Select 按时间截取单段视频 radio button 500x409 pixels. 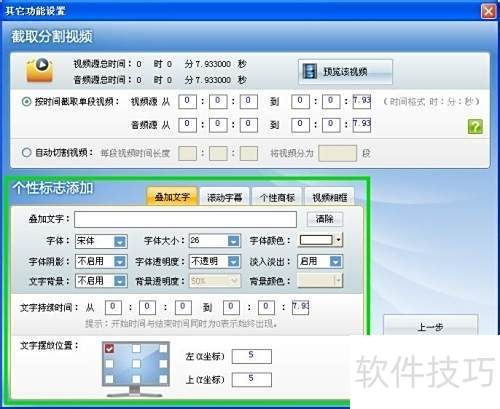coord(26,101)
